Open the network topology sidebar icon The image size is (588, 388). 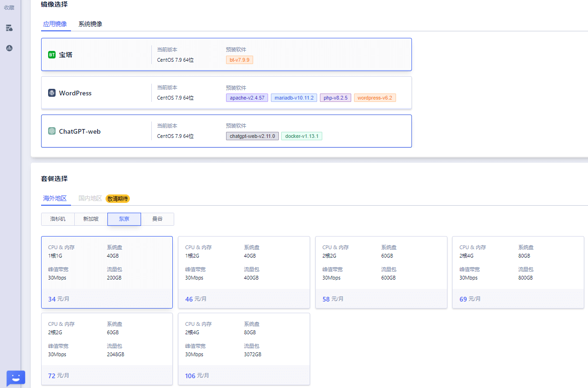tap(9, 48)
